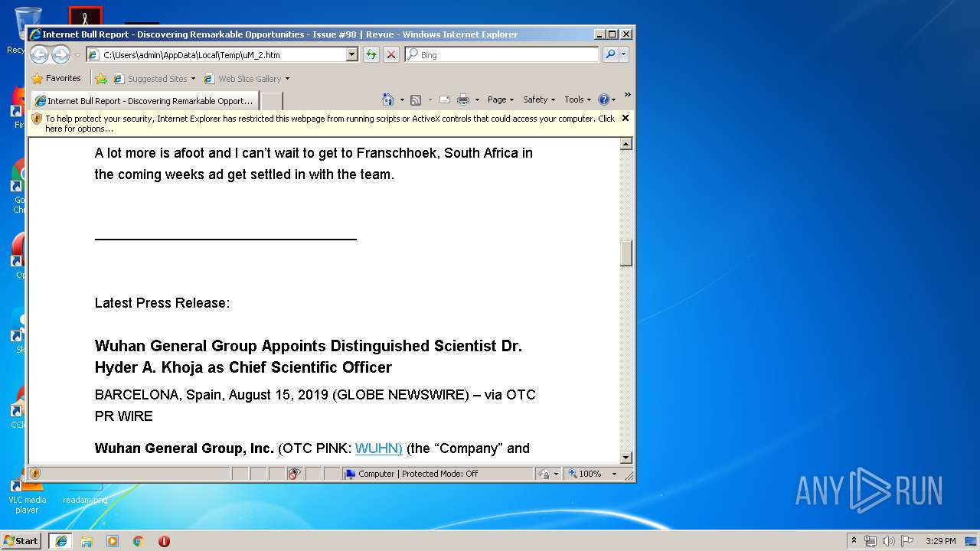Open the Safety menu
This screenshot has width=980, height=551.
pyautogui.click(x=539, y=99)
